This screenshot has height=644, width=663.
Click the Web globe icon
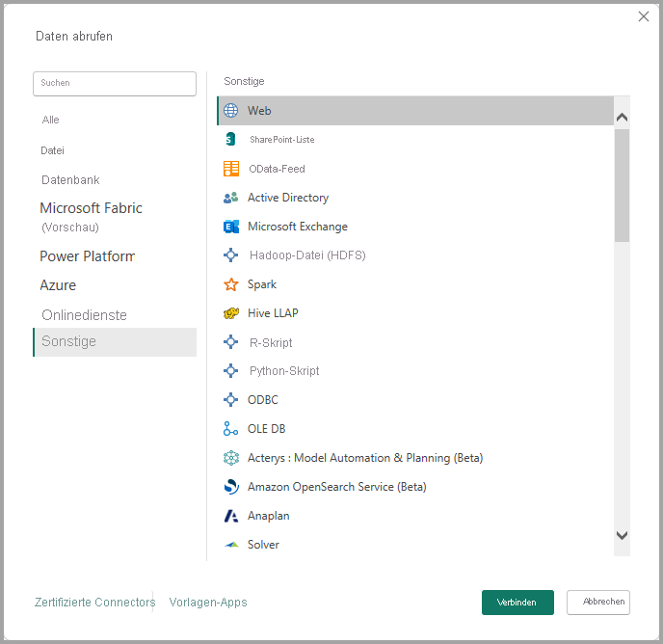pyautogui.click(x=230, y=111)
